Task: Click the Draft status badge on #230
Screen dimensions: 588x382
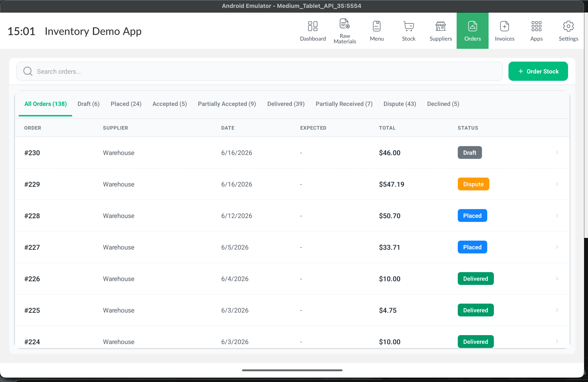Action: [x=469, y=153]
